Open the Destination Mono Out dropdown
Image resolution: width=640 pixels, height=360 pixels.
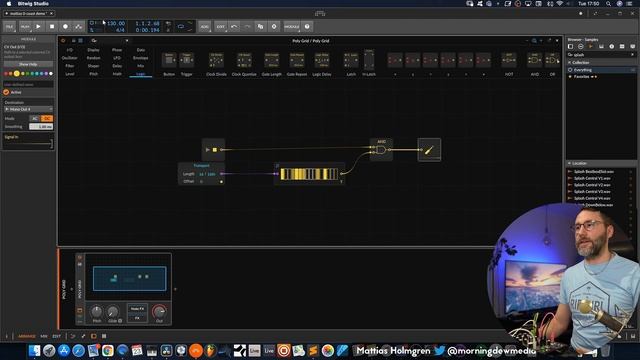28,109
